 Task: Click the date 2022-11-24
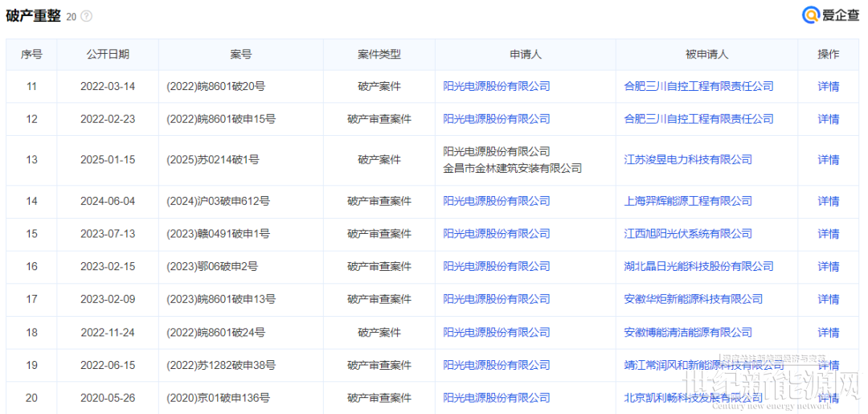click(108, 333)
